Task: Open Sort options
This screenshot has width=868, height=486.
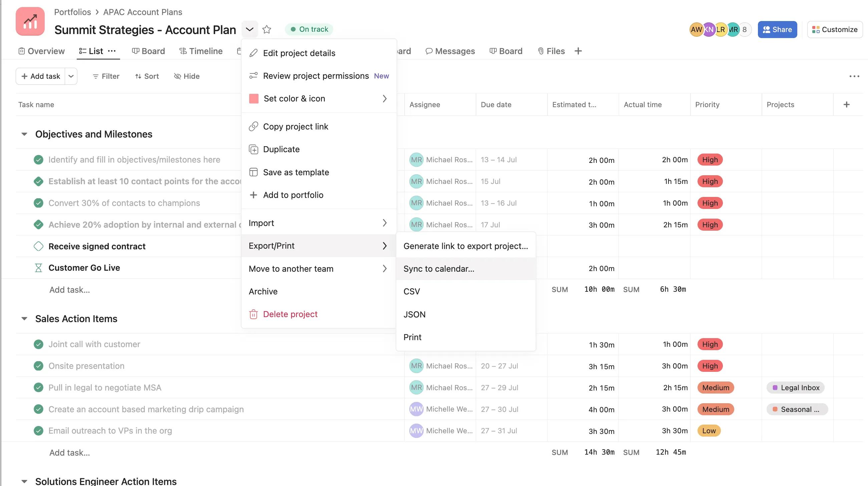Action: click(x=146, y=76)
